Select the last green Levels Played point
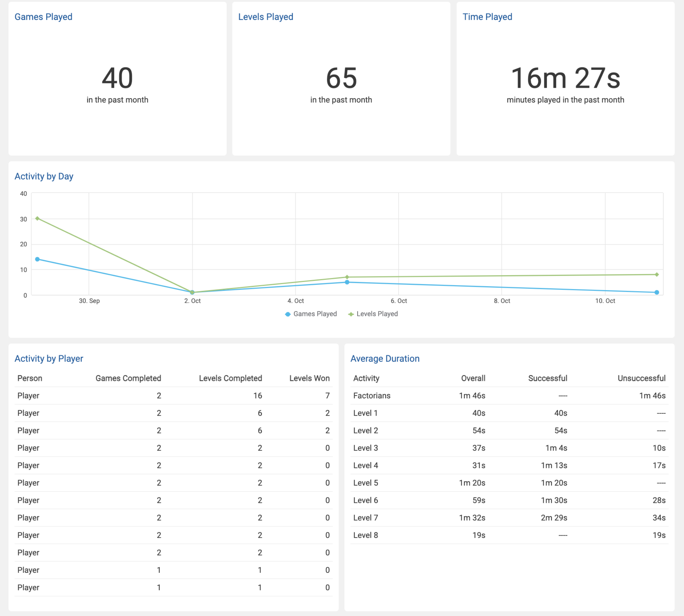The image size is (684, 616). [656, 274]
